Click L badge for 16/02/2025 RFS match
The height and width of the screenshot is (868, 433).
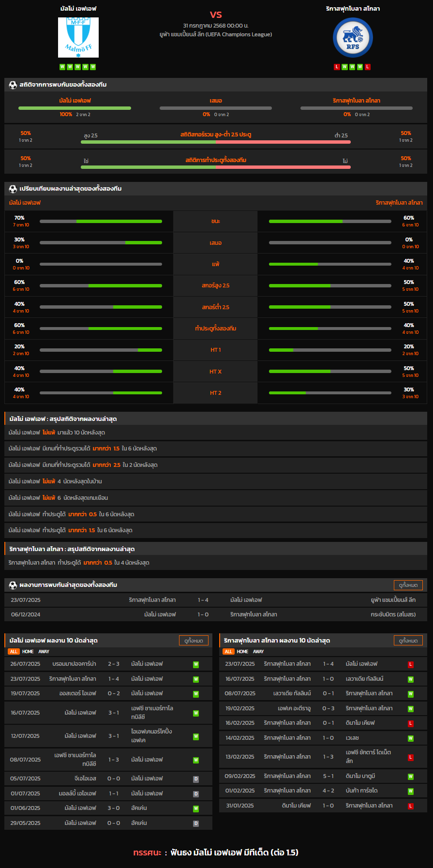[x=411, y=723]
